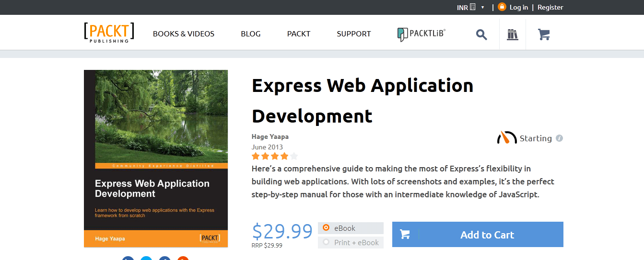Open the Support menu item
This screenshot has height=260, width=644.
click(354, 34)
